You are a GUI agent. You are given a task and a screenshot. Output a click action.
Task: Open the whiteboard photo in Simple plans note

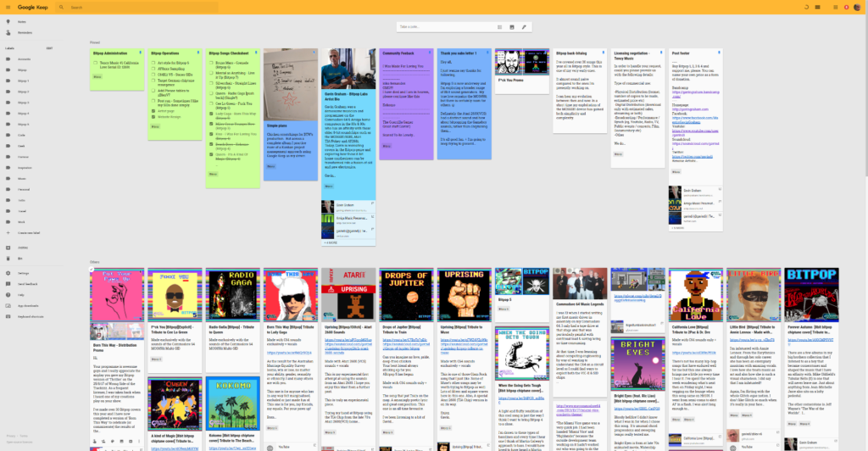(291, 85)
